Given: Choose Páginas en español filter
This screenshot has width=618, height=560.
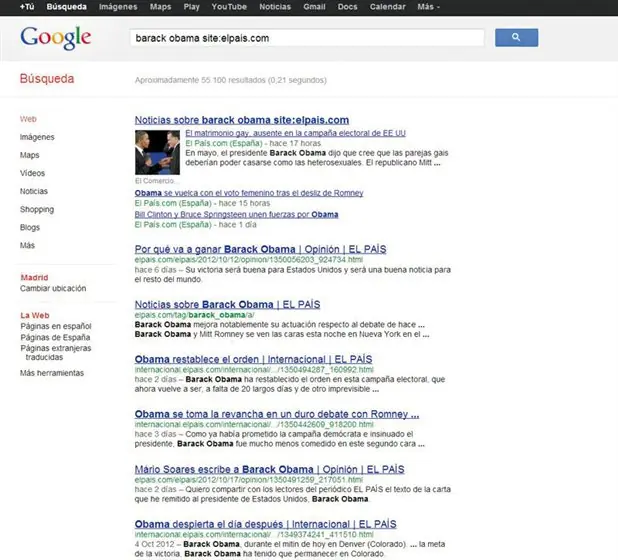Looking at the screenshot, I should tap(56, 326).
